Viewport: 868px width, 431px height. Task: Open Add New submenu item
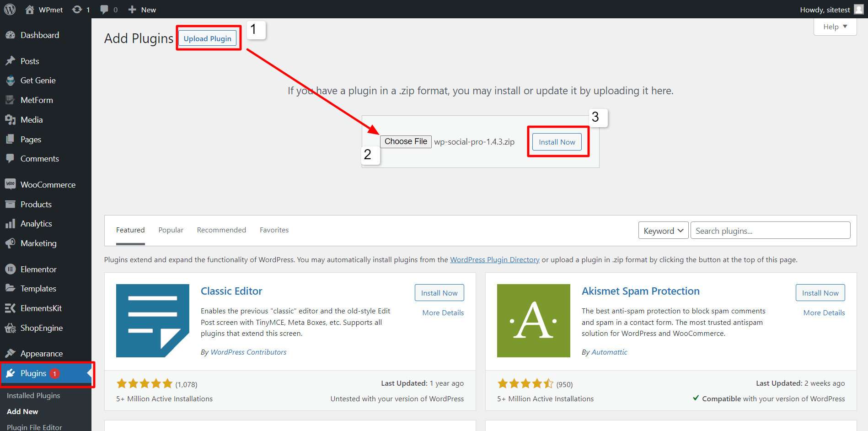click(x=22, y=411)
